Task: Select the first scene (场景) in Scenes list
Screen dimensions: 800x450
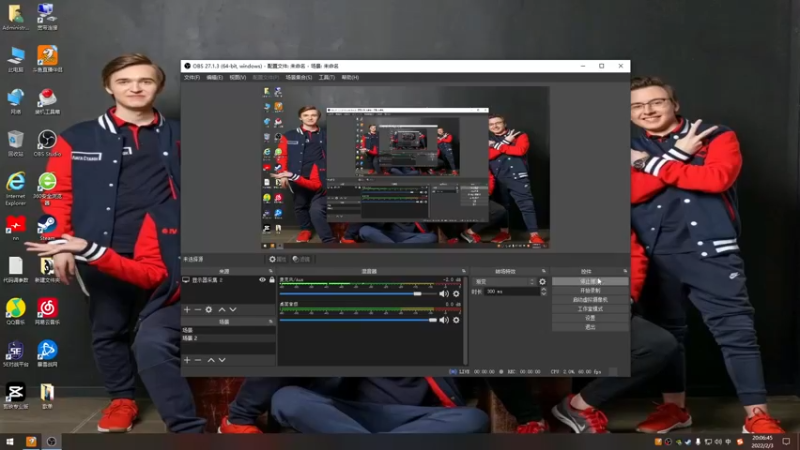Action: pos(228,330)
